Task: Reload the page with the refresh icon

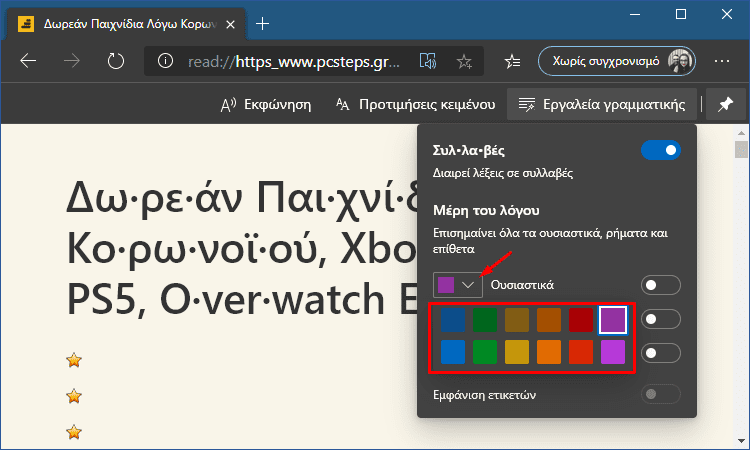Action: click(116, 61)
